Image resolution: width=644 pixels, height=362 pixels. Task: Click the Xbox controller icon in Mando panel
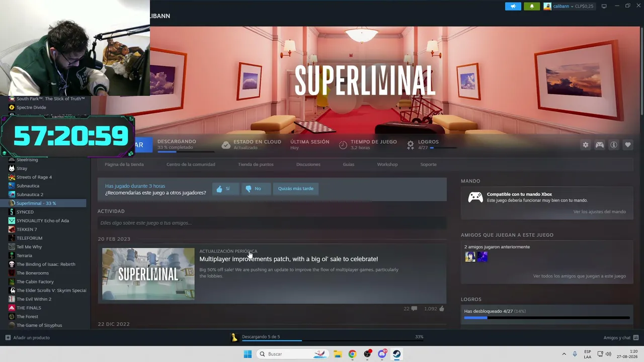(x=475, y=197)
